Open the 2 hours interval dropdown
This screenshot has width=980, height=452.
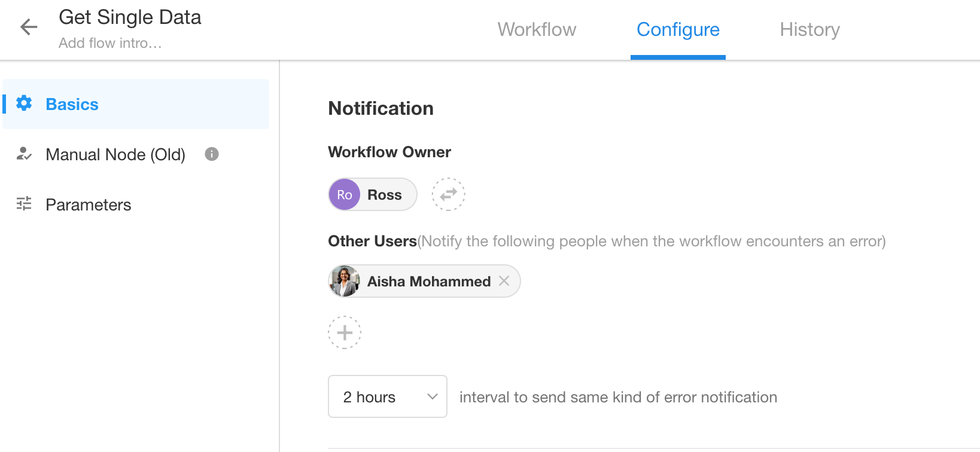(x=386, y=396)
